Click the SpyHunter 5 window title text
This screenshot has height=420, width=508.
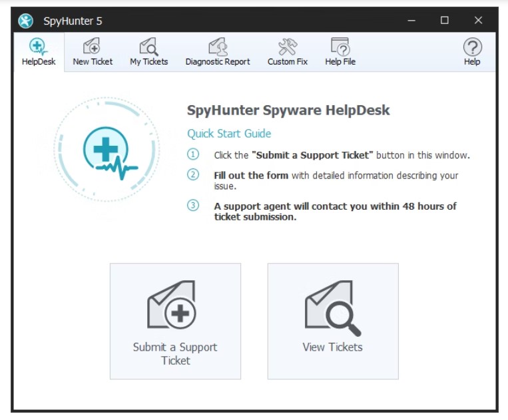(73, 21)
